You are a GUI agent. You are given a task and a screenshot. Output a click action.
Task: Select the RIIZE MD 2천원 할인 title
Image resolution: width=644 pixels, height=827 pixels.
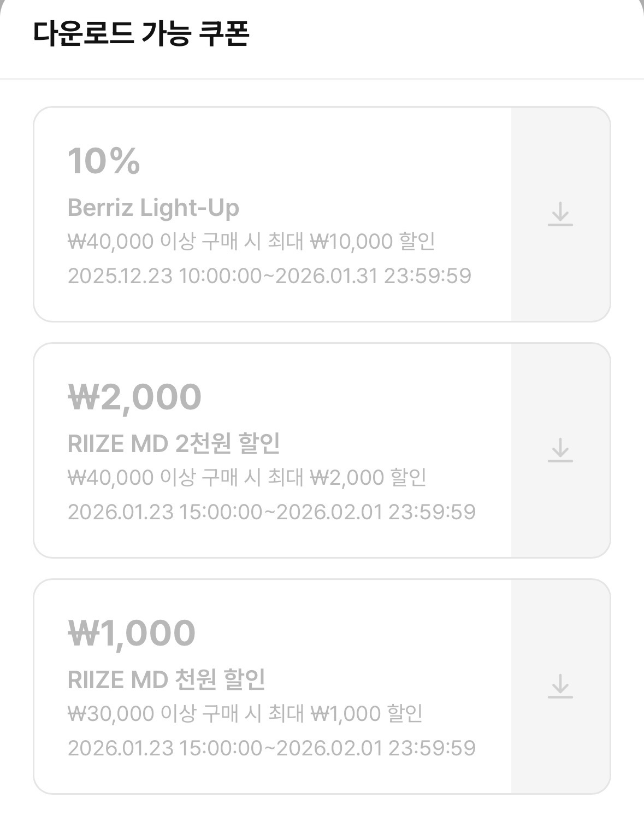pos(174,443)
